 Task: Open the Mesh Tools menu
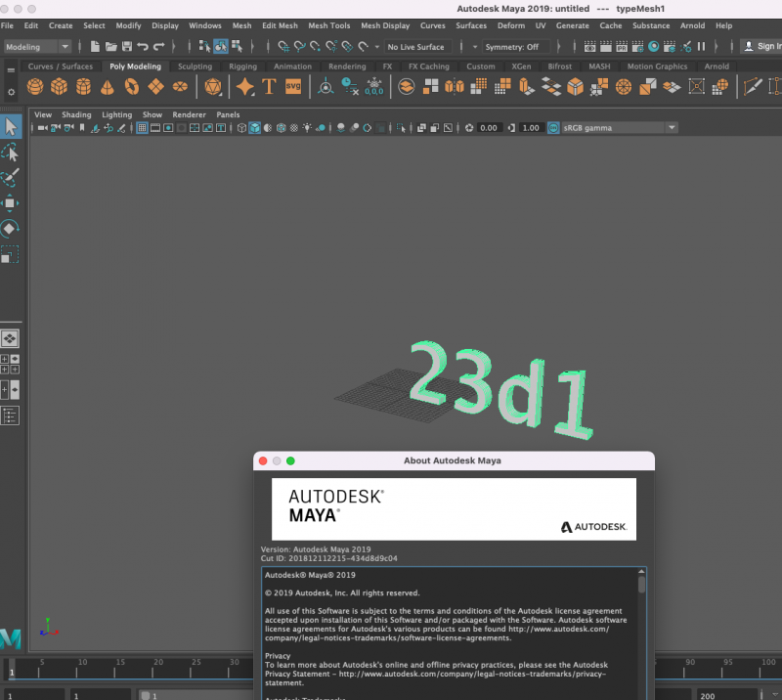(328, 25)
